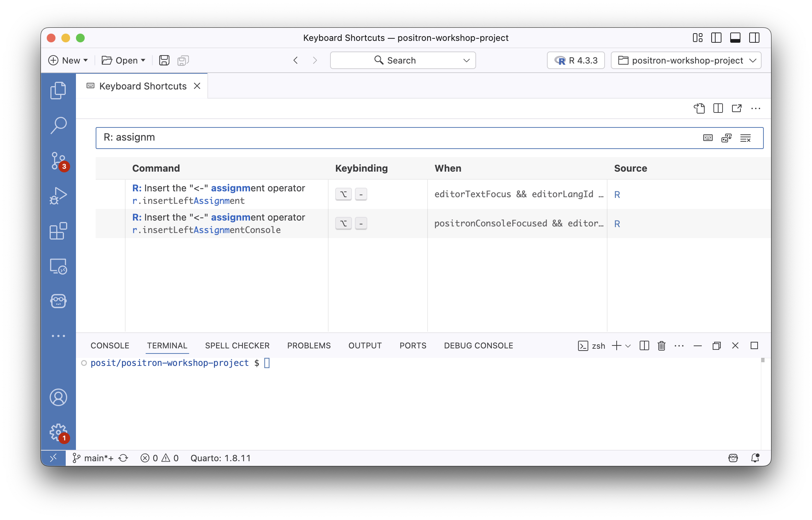
Task: Select the zsh terminal label
Action: 591,345
